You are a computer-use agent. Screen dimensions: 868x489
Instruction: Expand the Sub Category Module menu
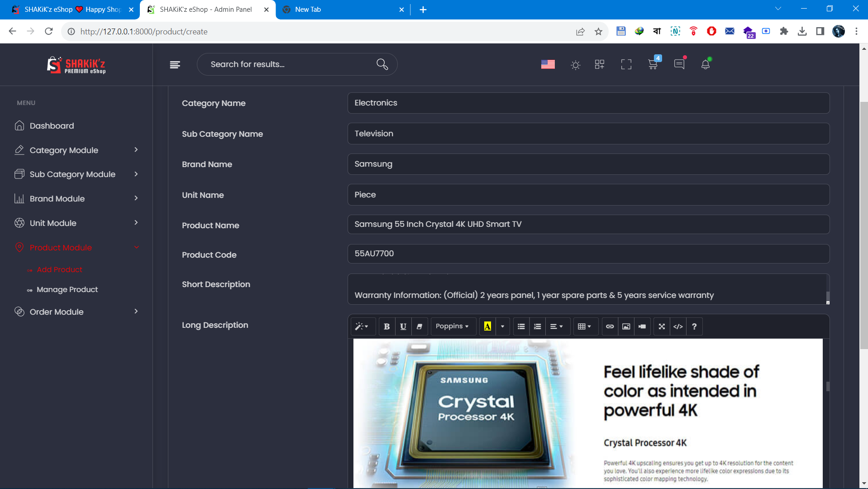tap(76, 174)
